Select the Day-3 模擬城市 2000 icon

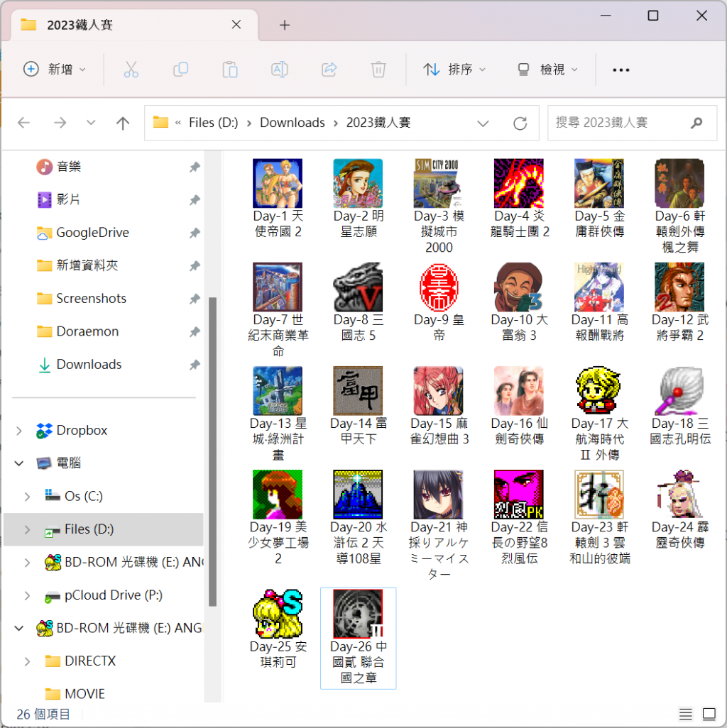(x=439, y=206)
